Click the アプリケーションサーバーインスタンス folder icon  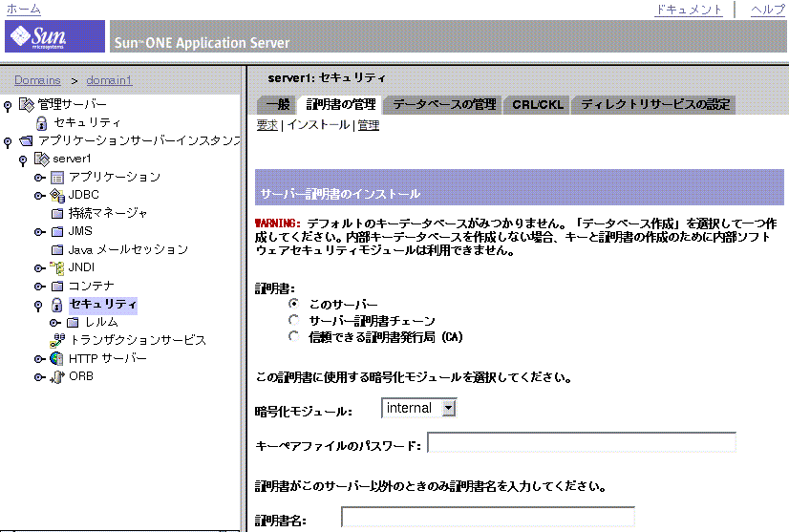pos(26,141)
